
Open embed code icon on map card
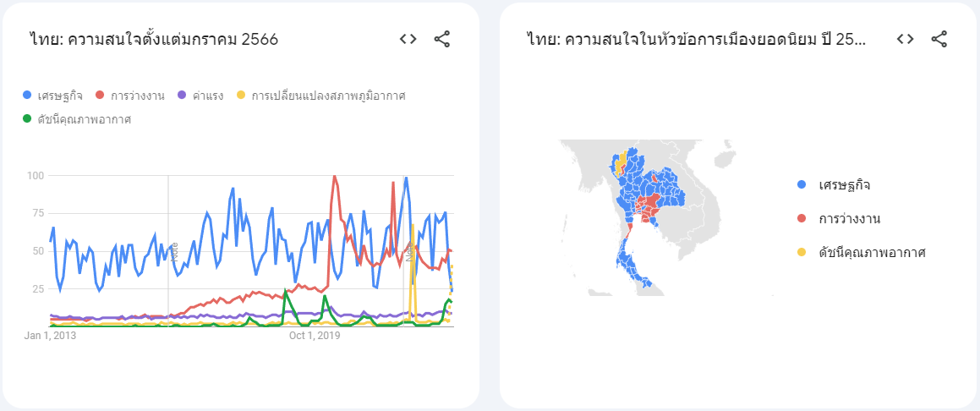click(905, 40)
